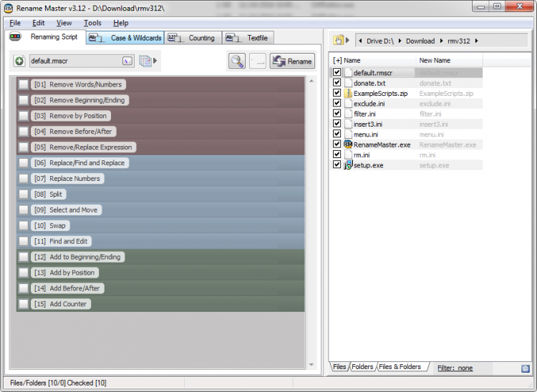Click arrow between Drive D:\ and Download
Image resolution: width=537 pixels, height=392 pixels.
click(400, 41)
